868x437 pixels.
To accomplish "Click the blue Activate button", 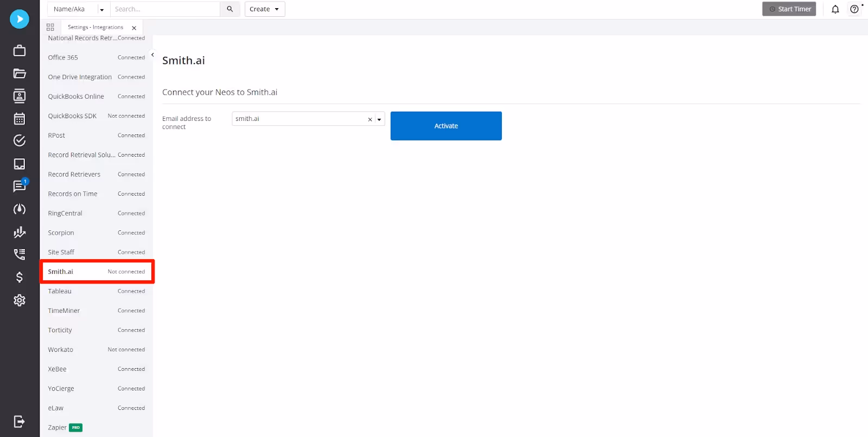I will (x=446, y=126).
